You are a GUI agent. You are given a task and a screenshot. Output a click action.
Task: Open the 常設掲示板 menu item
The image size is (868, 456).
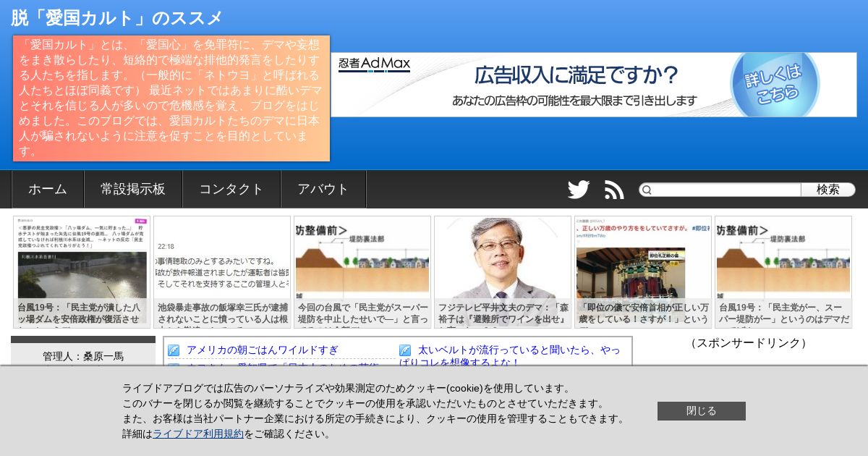point(133,190)
